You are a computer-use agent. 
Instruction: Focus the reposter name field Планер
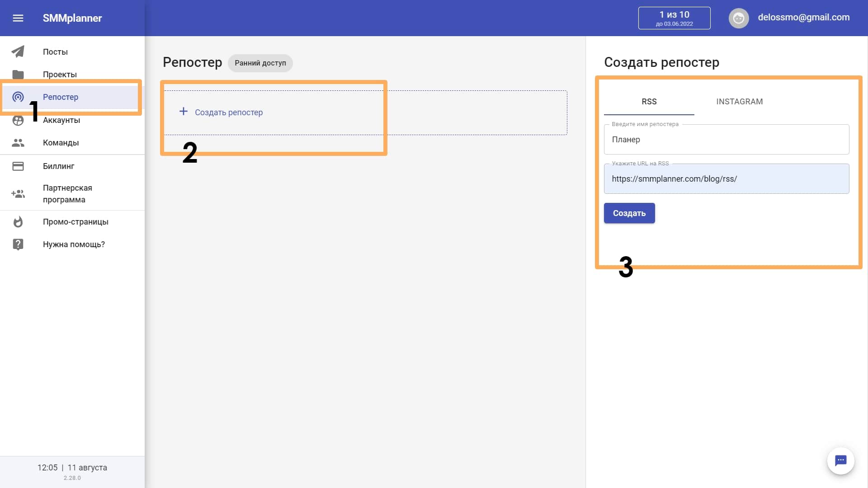coord(726,140)
